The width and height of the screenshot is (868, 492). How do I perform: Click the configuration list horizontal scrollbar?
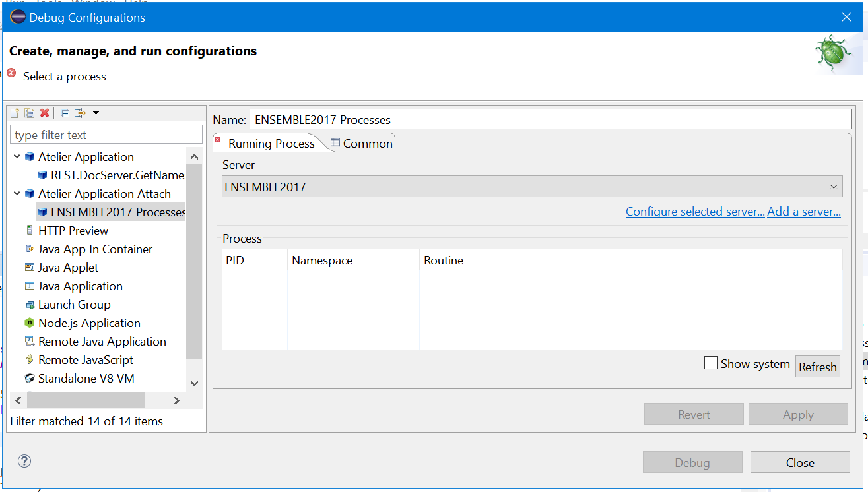point(86,400)
